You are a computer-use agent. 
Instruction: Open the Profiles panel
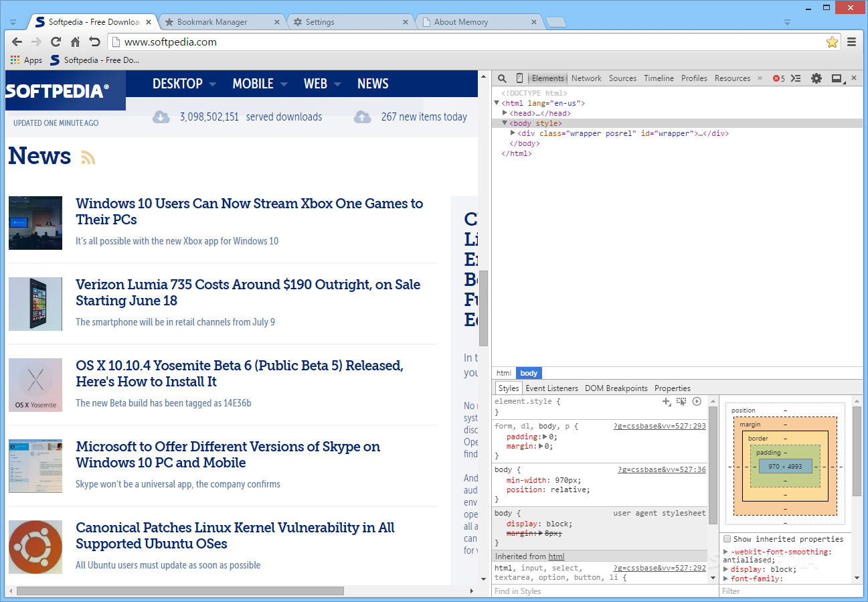coord(694,78)
